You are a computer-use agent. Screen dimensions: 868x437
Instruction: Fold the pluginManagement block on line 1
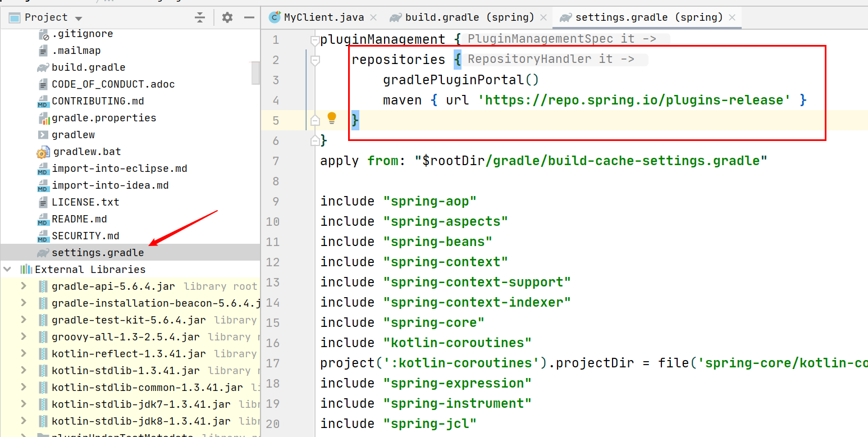[x=315, y=40]
